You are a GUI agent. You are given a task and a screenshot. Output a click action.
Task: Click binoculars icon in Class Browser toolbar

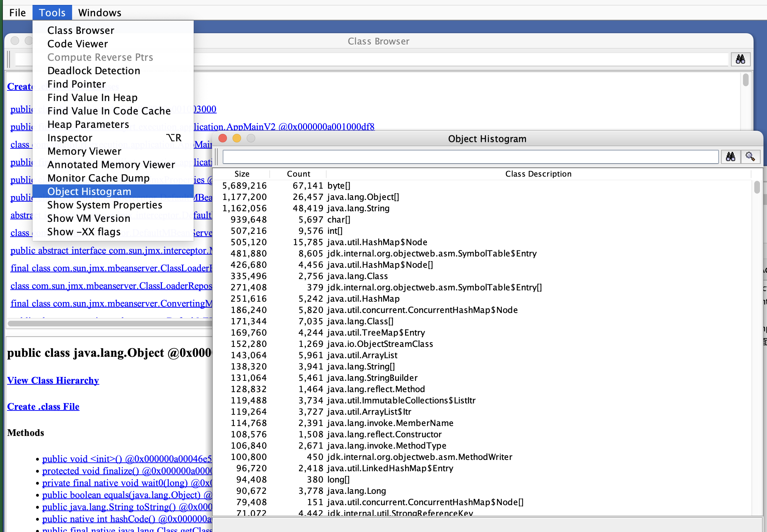pyautogui.click(x=740, y=59)
